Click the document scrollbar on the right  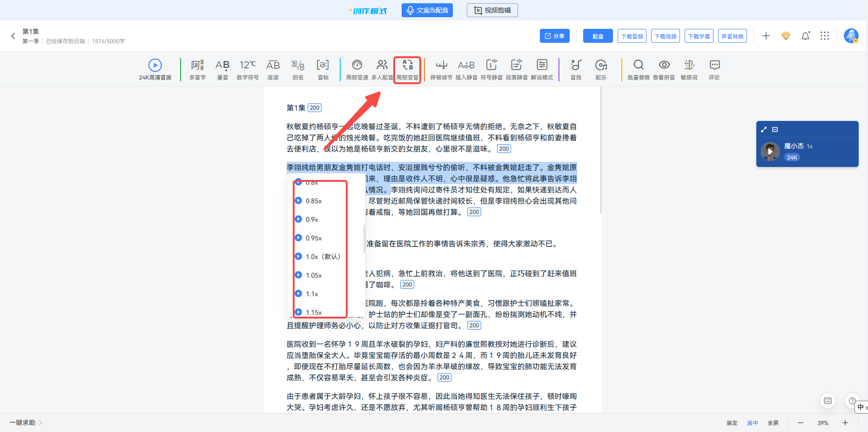pyautogui.click(x=601, y=150)
